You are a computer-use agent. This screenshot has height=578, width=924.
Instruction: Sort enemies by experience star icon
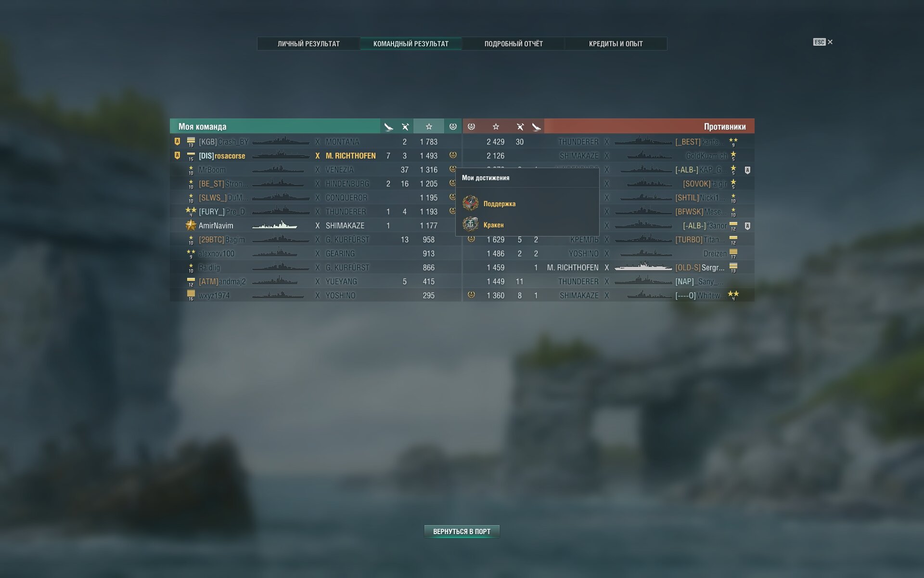click(x=496, y=127)
